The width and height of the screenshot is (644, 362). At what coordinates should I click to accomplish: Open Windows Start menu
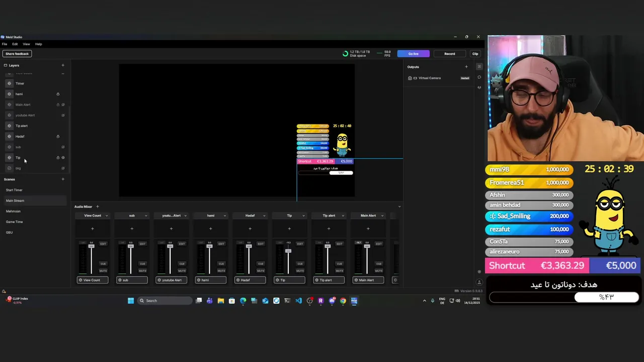pyautogui.click(x=131, y=301)
